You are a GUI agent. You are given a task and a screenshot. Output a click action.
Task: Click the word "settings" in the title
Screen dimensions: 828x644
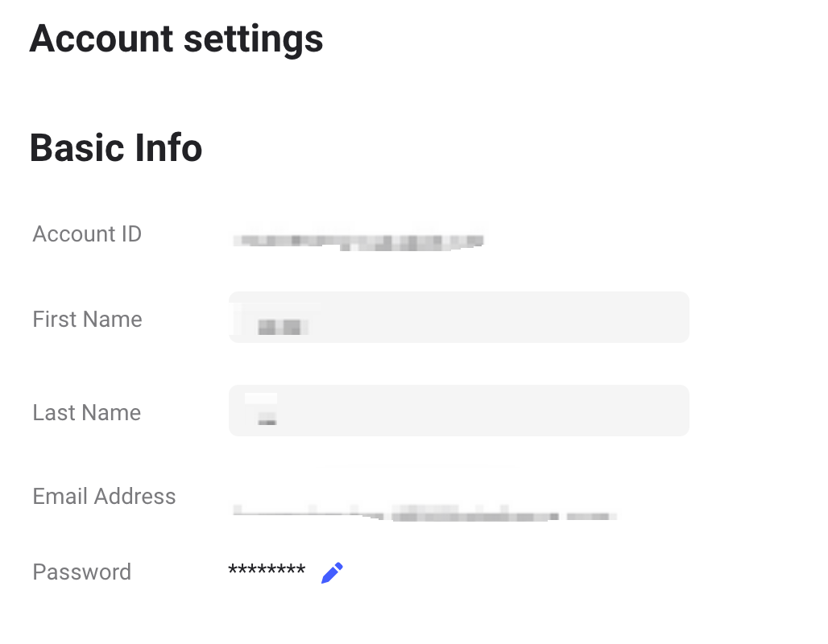pyautogui.click(x=253, y=41)
